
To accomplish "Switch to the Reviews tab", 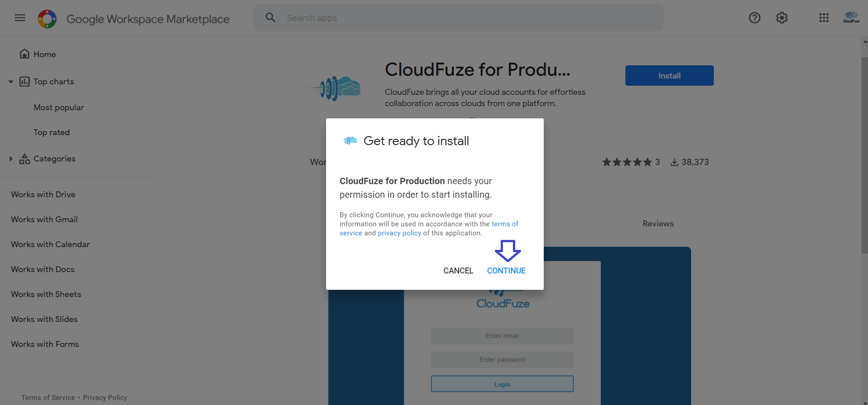I will click(x=658, y=224).
